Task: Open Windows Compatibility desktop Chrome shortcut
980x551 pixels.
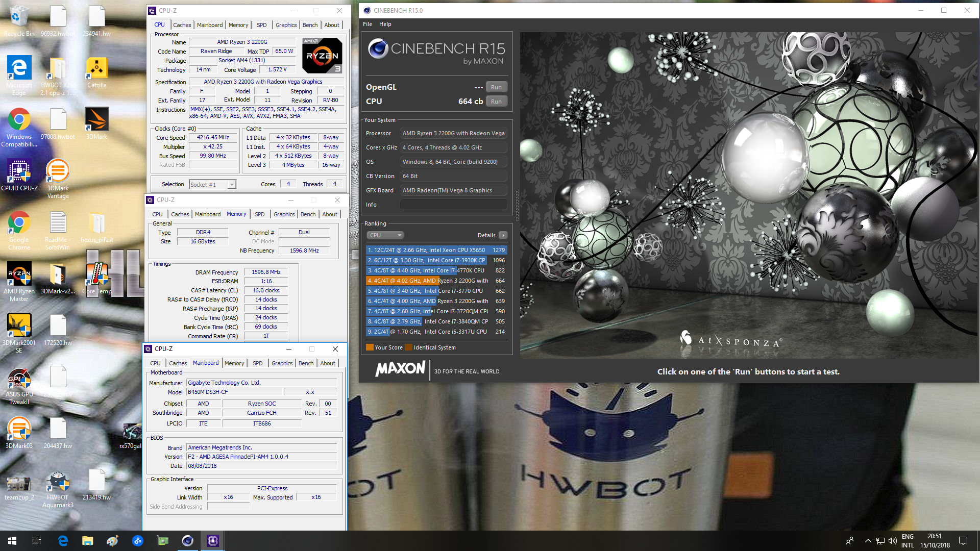Action: click(x=19, y=127)
